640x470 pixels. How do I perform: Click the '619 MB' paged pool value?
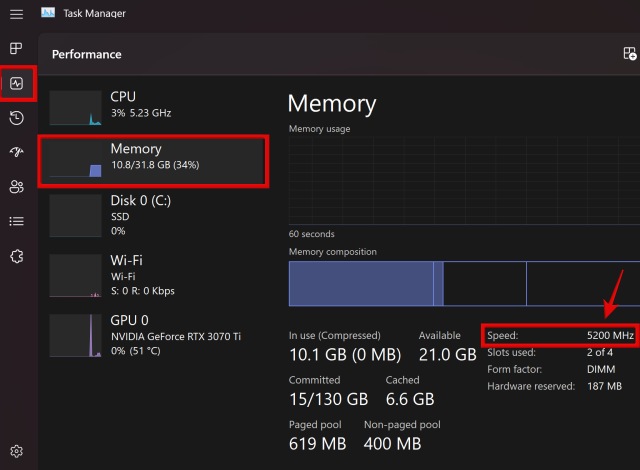[x=318, y=443]
